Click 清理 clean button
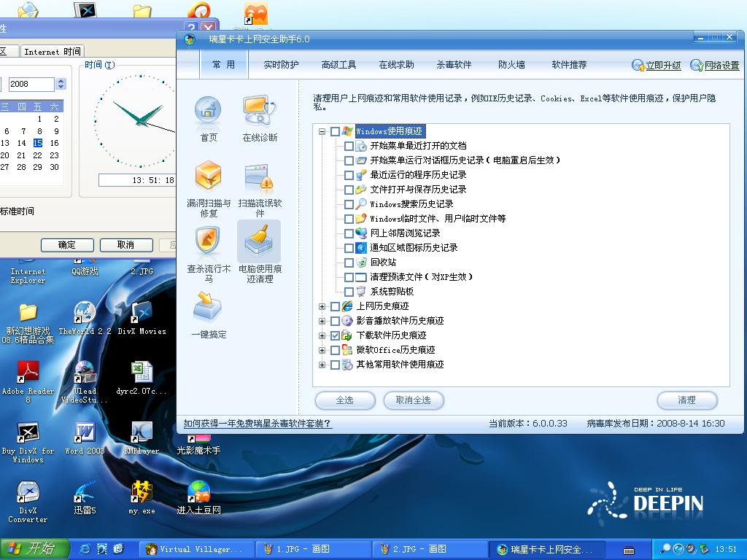The width and height of the screenshot is (747, 560). point(687,400)
